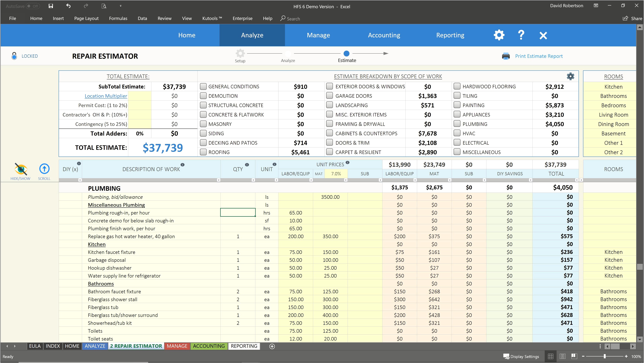
Task: Open the Customize Quick Access Toolbar dropdown
Action: (121, 6)
